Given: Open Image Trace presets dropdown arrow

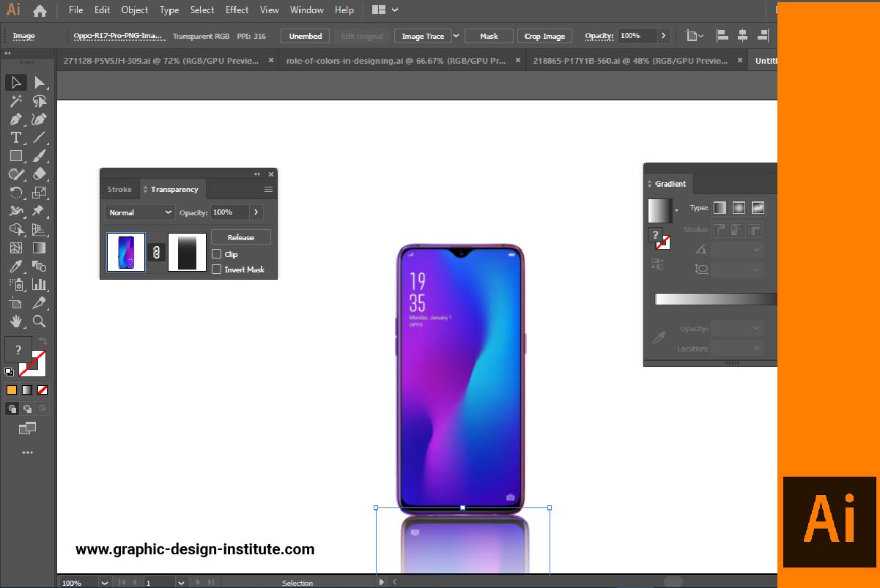Looking at the screenshot, I should pos(456,36).
